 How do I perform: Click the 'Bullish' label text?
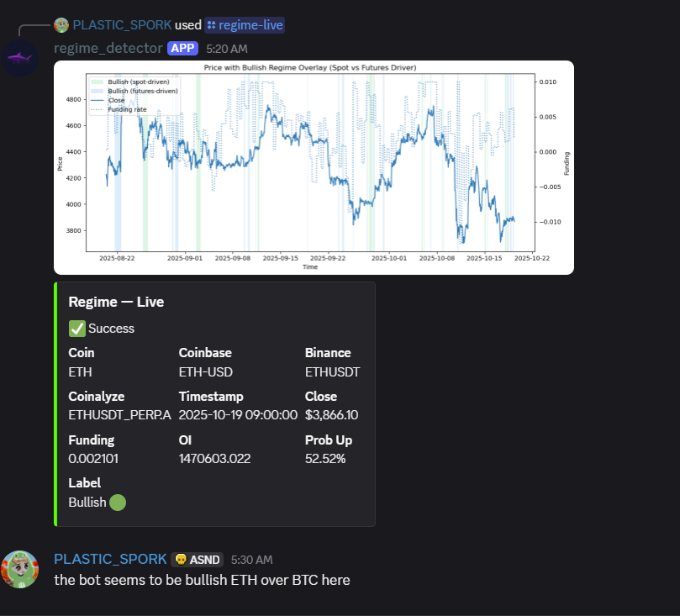pyautogui.click(x=87, y=503)
